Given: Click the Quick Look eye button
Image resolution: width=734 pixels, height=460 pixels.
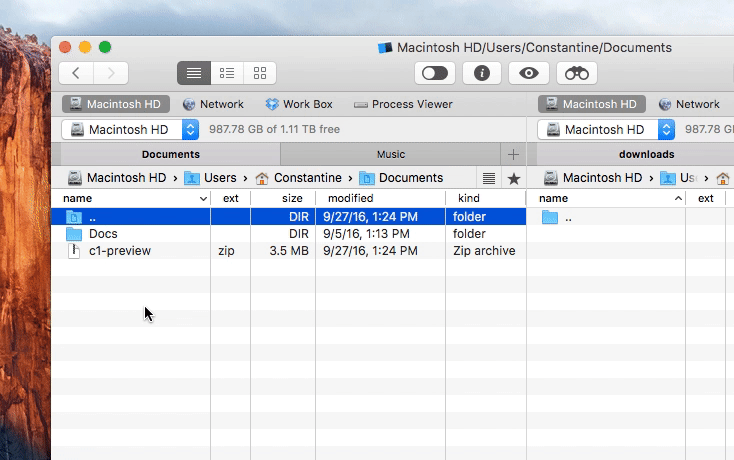Looking at the screenshot, I should pos(529,73).
